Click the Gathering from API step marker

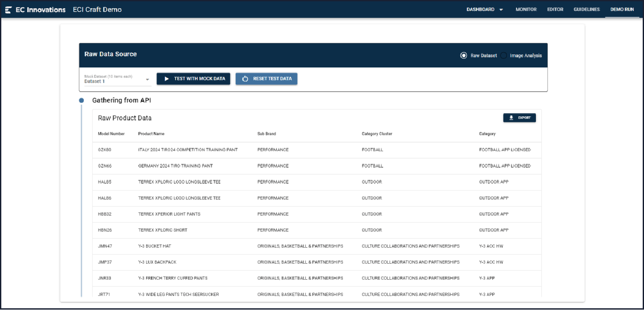coord(81,100)
